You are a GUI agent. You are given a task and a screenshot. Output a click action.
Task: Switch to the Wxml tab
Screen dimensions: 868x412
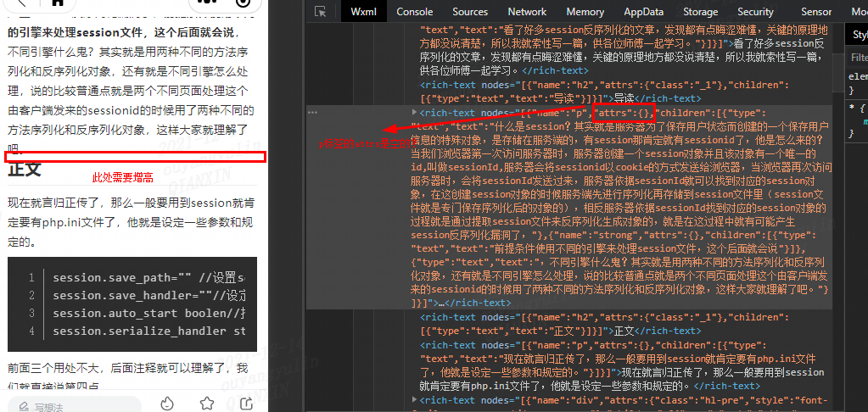pos(363,12)
